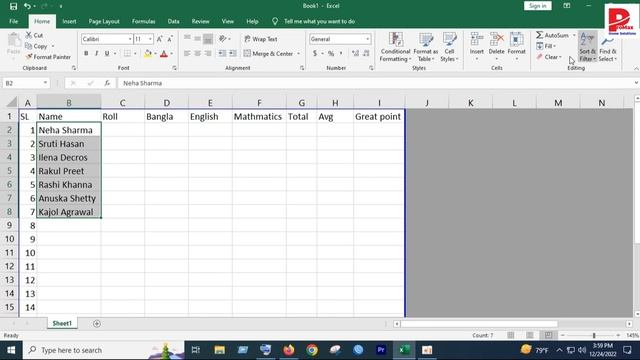
Task: Switch to the Review tab
Action: [x=200, y=21]
